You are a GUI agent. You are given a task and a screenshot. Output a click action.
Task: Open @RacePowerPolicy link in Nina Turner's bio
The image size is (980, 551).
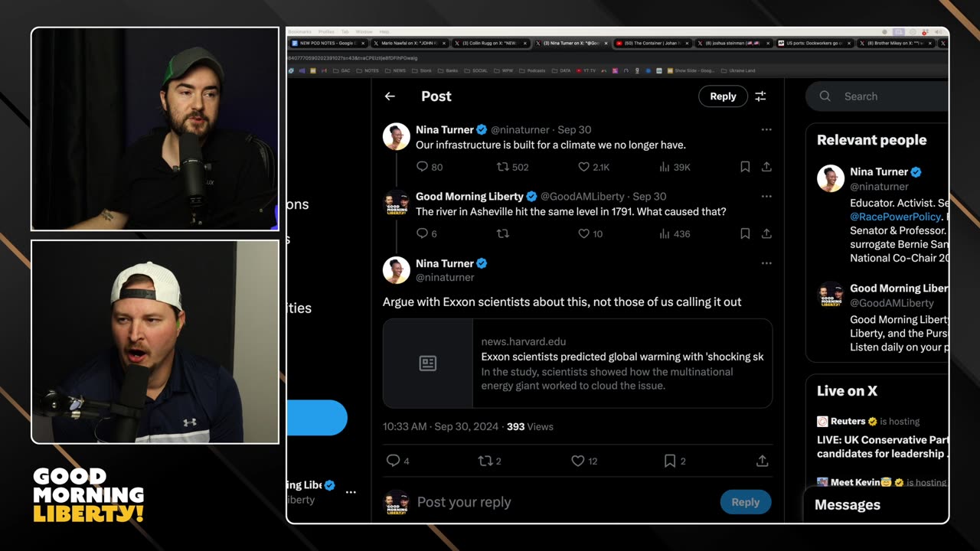click(895, 217)
